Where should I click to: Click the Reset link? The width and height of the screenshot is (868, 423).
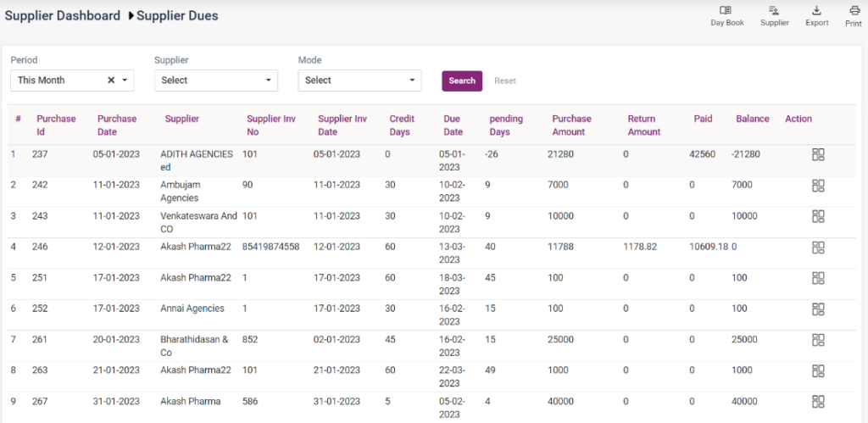tap(505, 81)
